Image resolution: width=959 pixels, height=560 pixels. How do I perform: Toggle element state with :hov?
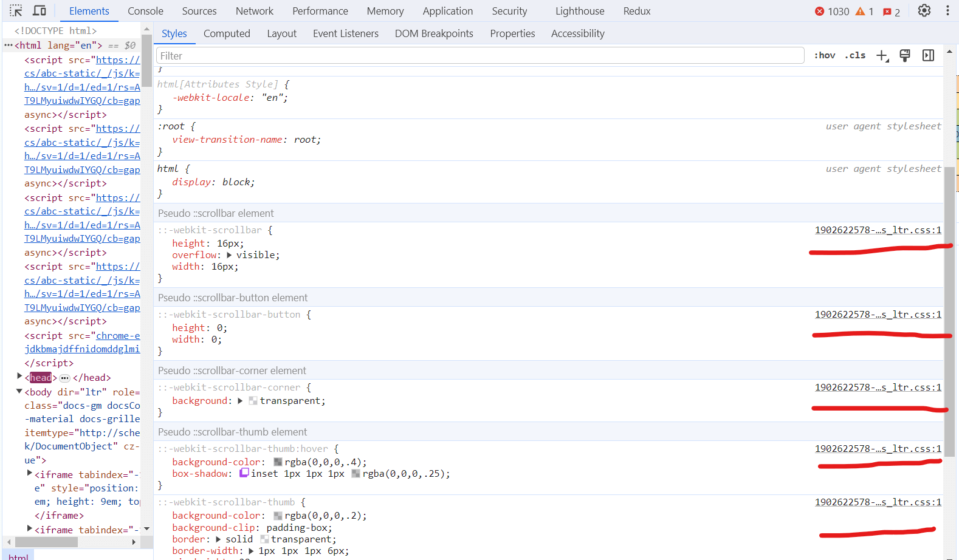point(825,55)
